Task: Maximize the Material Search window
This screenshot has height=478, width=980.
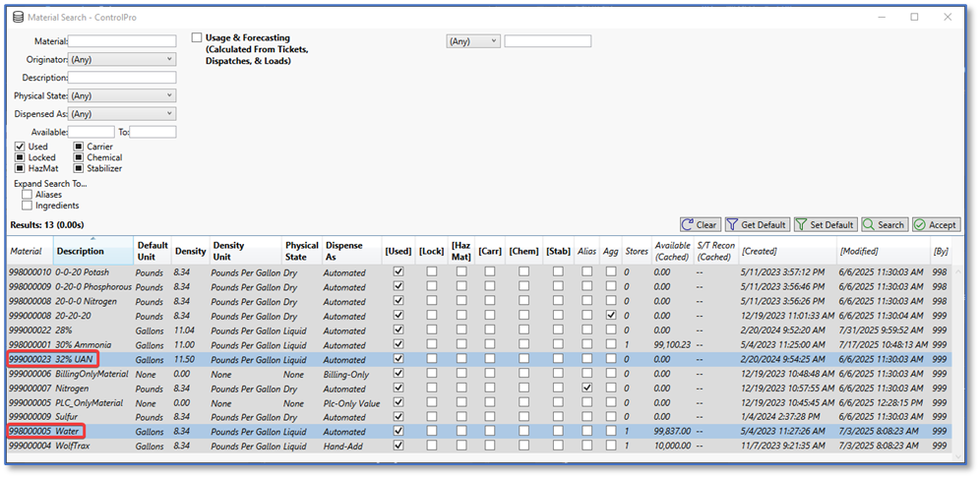Action: click(x=914, y=17)
